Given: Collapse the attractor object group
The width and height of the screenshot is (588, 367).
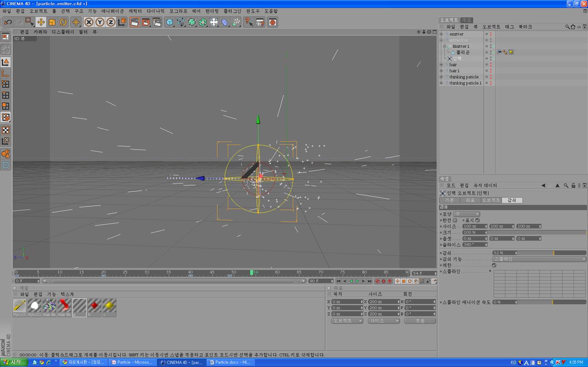Looking at the screenshot, I should click(x=441, y=40).
